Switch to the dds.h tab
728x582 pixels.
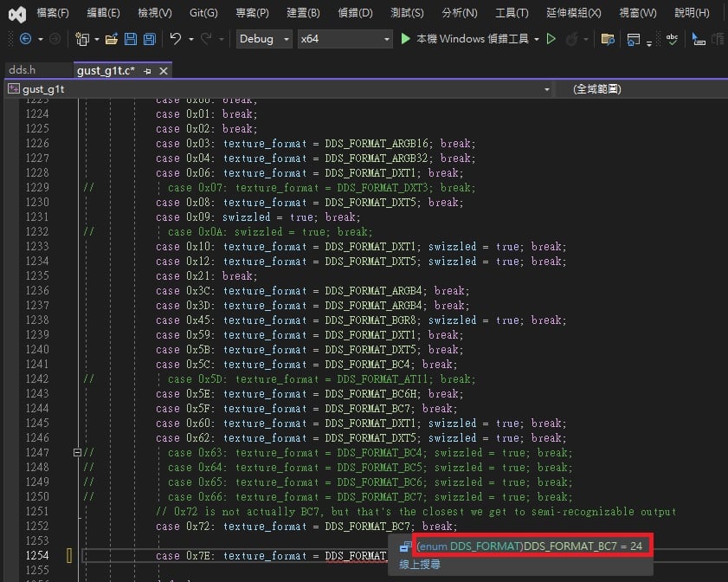23,70
